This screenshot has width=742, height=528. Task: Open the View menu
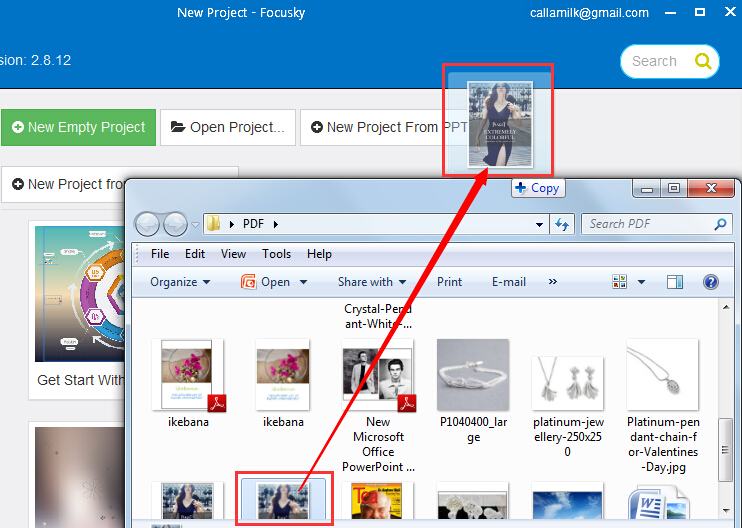pos(233,254)
